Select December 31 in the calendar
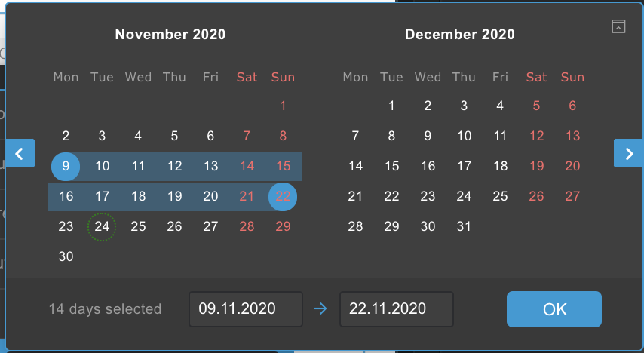 coord(464,226)
